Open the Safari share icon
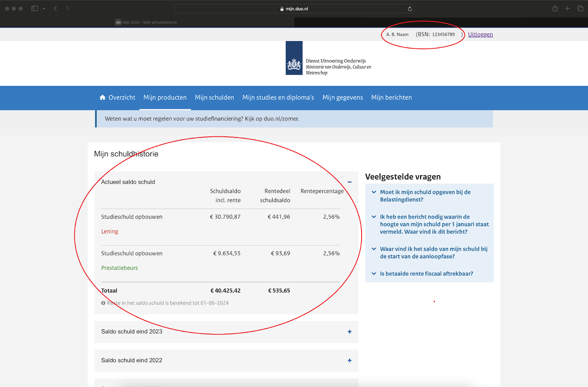The height and width of the screenshot is (387, 588). pyautogui.click(x=555, y=8)
